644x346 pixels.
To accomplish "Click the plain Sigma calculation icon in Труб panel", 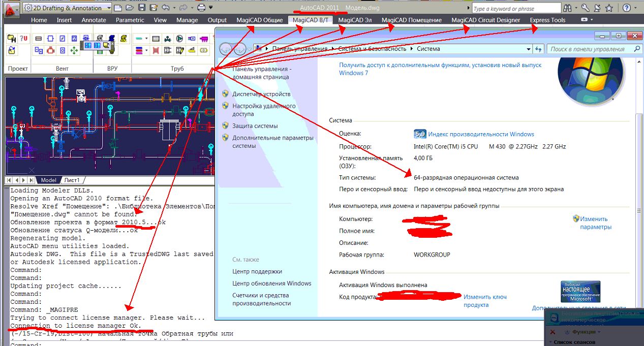I will click(168, 50).
